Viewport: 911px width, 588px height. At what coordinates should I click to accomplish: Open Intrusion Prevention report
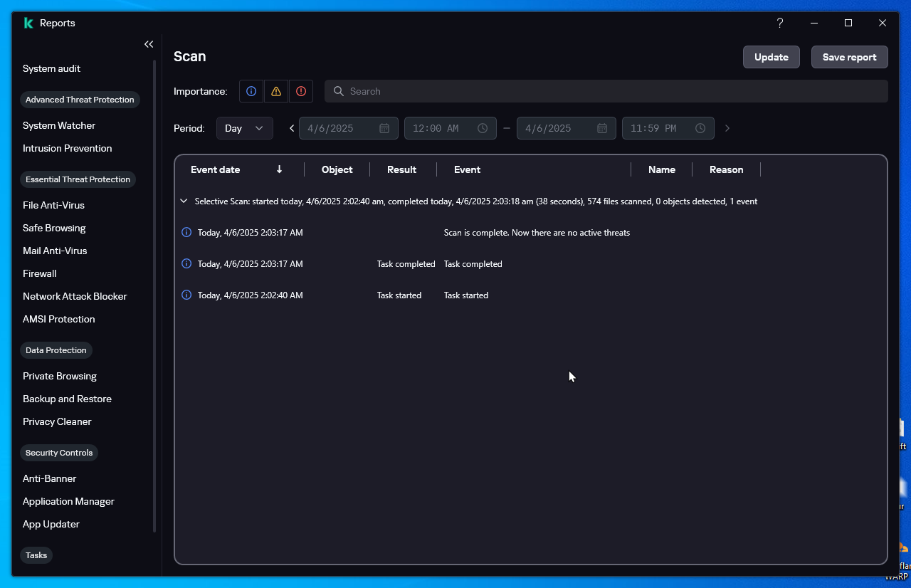click(x=67, y=148)
